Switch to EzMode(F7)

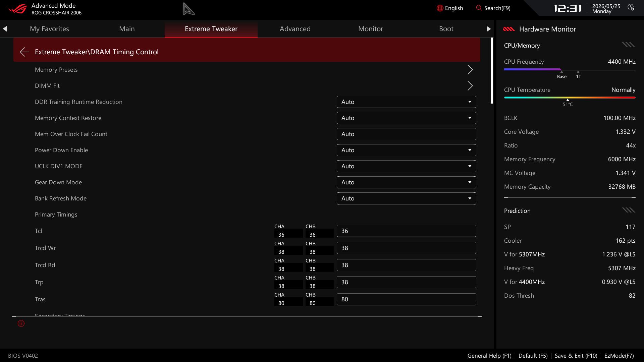tap(619, 356)
